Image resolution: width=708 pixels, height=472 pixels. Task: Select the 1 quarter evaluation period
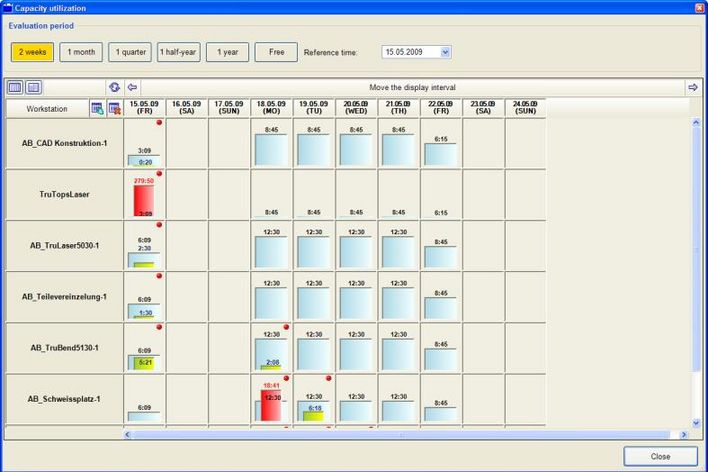[130, 52]
